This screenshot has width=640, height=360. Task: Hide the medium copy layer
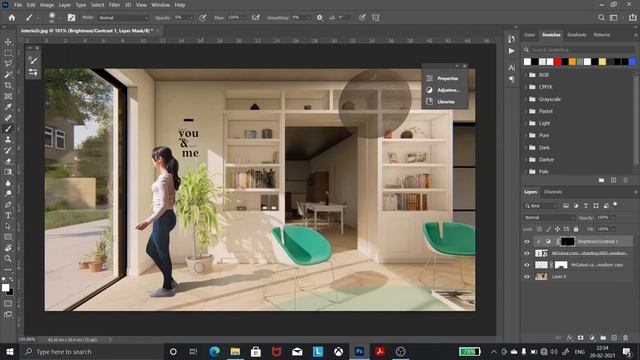pos(527,265)
